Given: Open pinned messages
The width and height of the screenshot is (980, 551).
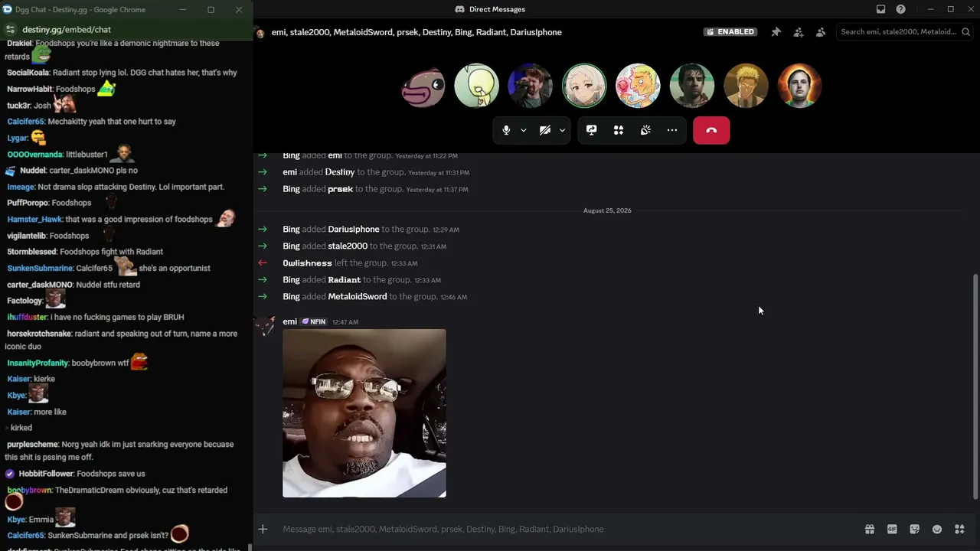Looking at the screenshot, I should coord(776,32).
